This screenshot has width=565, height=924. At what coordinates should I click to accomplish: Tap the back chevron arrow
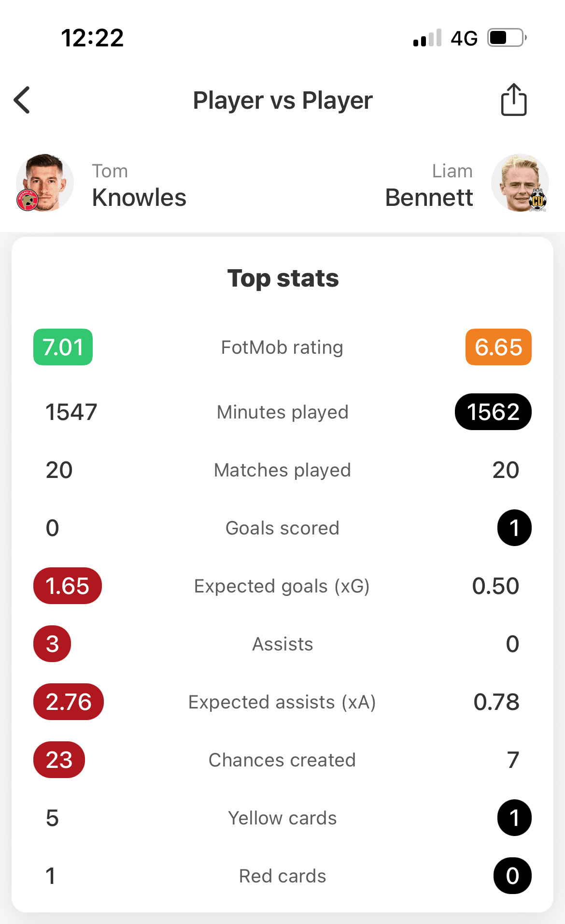(22, 100)
